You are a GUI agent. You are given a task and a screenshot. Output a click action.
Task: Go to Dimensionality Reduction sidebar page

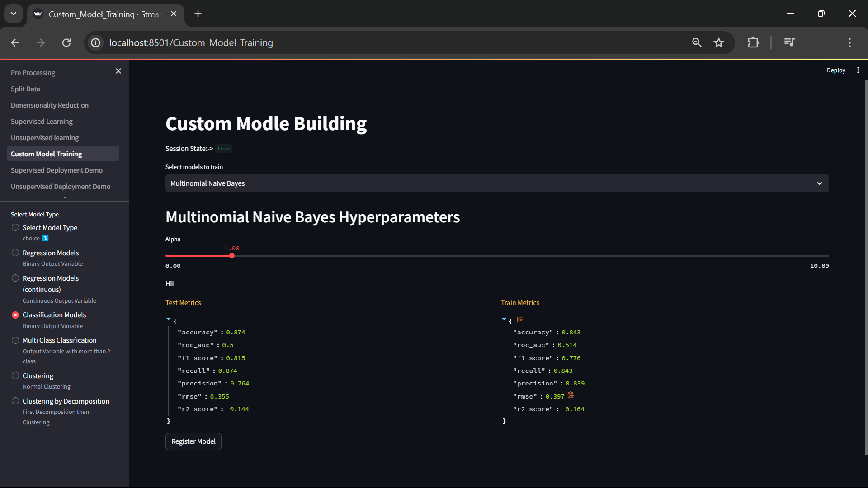50,105
